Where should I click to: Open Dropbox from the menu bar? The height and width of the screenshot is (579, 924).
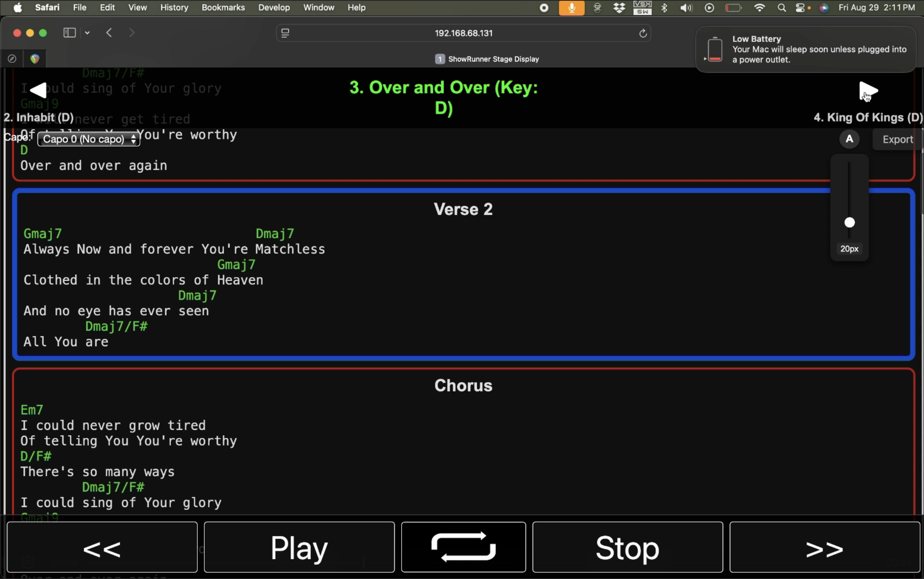619,8
